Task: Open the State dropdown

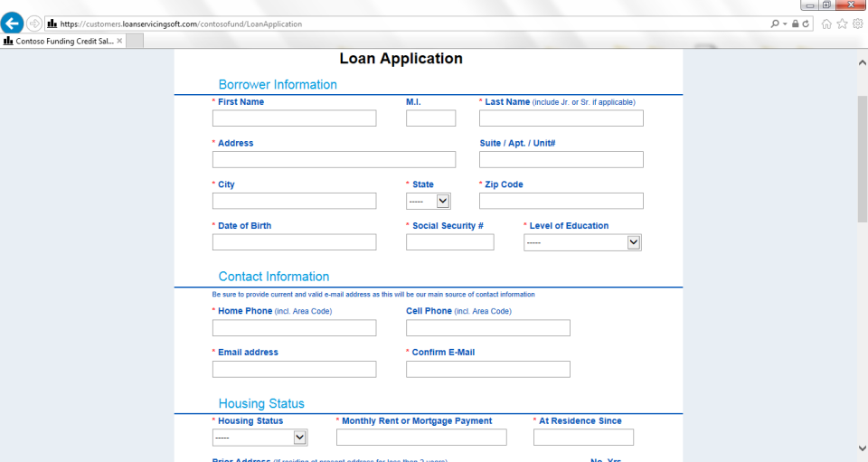Action: click(x=428, y=201)
